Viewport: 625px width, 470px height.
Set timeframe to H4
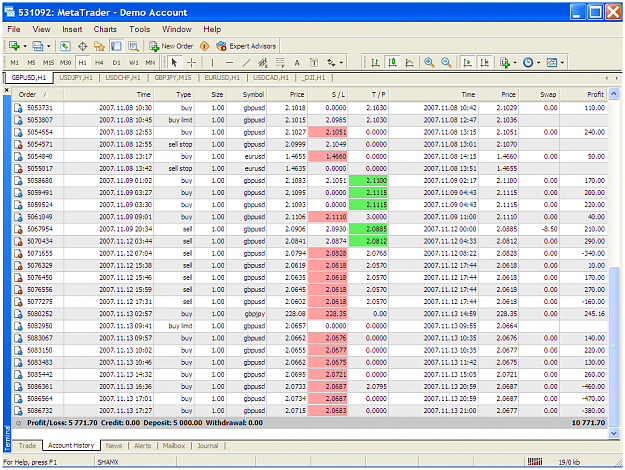click(99, 63)
